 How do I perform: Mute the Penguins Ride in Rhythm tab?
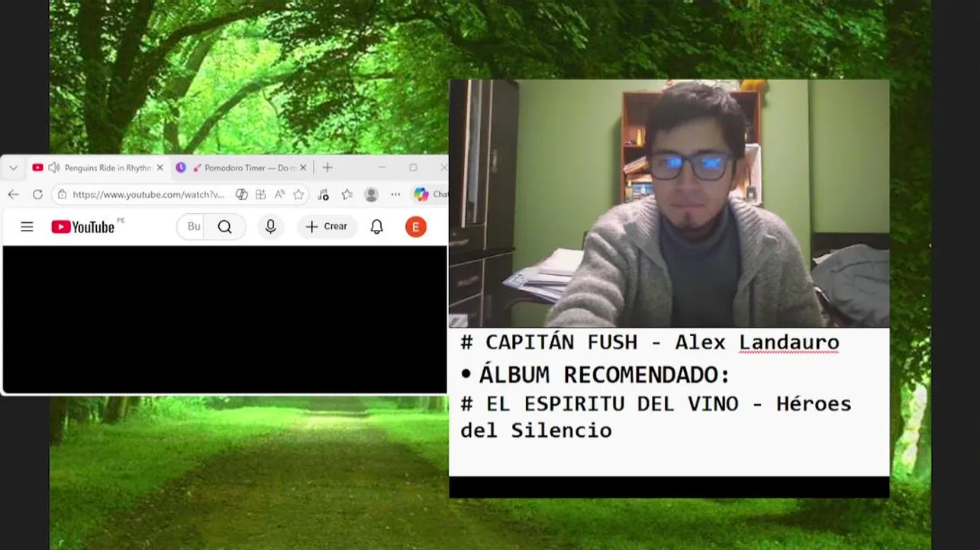click(53, 168)
